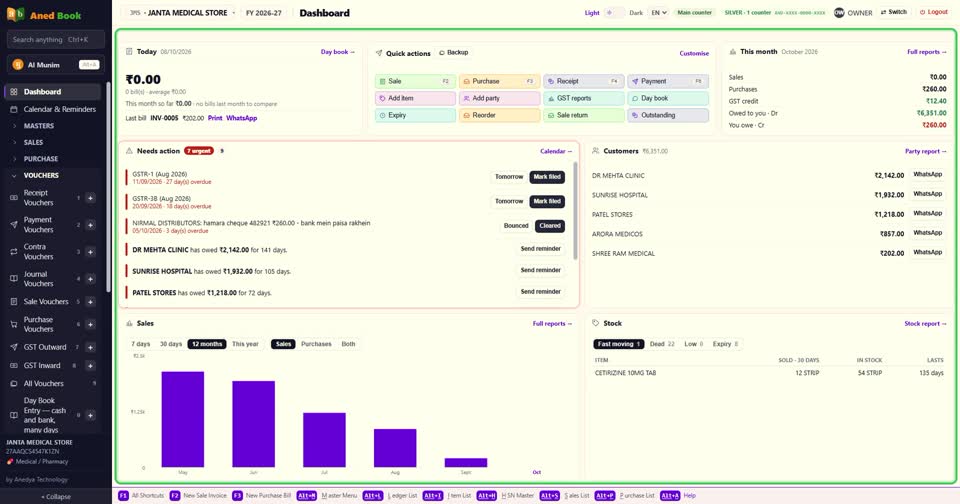Add a new Journal Voucher with plus
960x504 pixels.
(x=90, y=279)
